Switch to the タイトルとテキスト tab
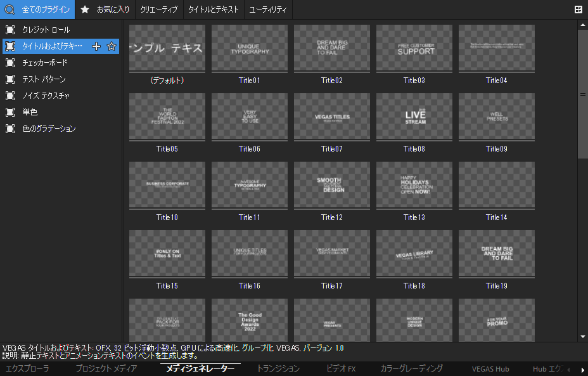588x376 pixels. (x=215, y=10)
